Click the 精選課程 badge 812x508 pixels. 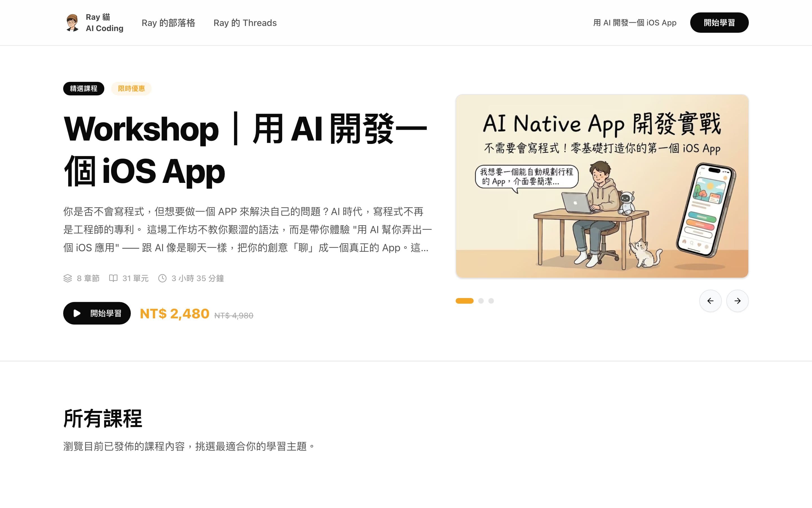point(83,88)
